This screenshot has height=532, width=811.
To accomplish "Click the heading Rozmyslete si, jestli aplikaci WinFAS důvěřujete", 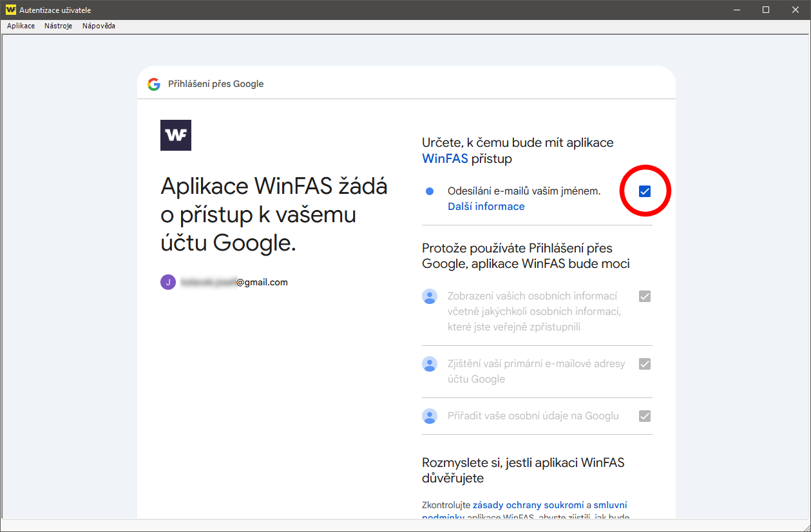I will (523, 470).
